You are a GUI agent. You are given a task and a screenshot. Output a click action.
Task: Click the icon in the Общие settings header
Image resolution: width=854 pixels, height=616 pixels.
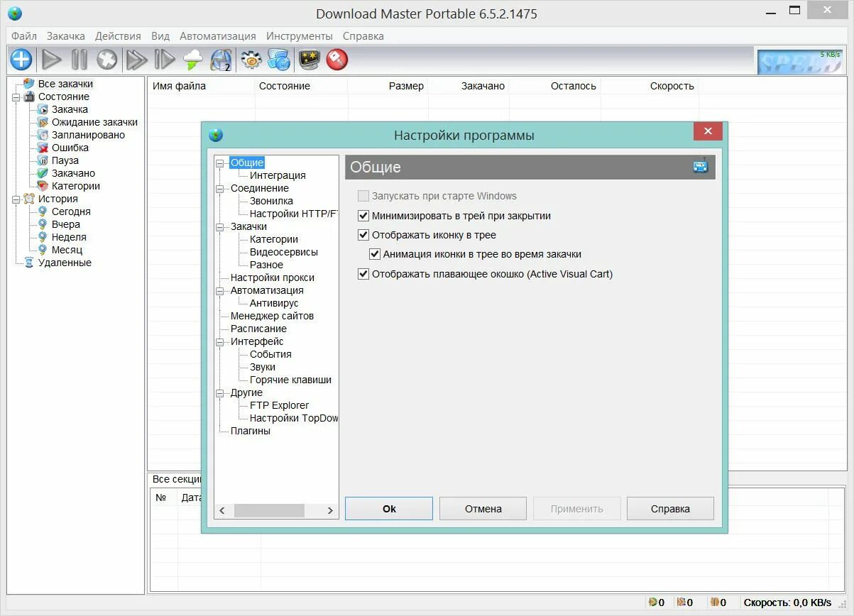(701, 167)
